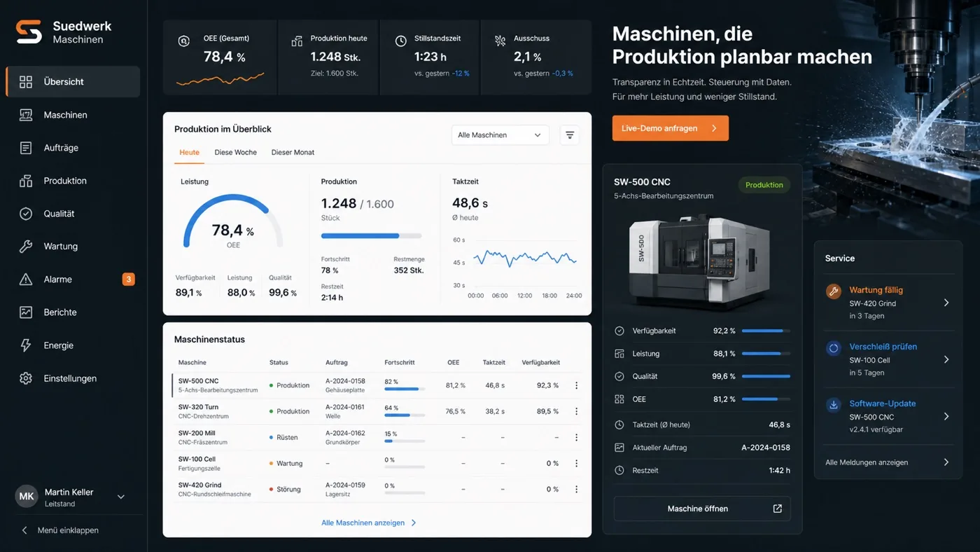Click the Alarme badge showing 3

tap(128, 280)
